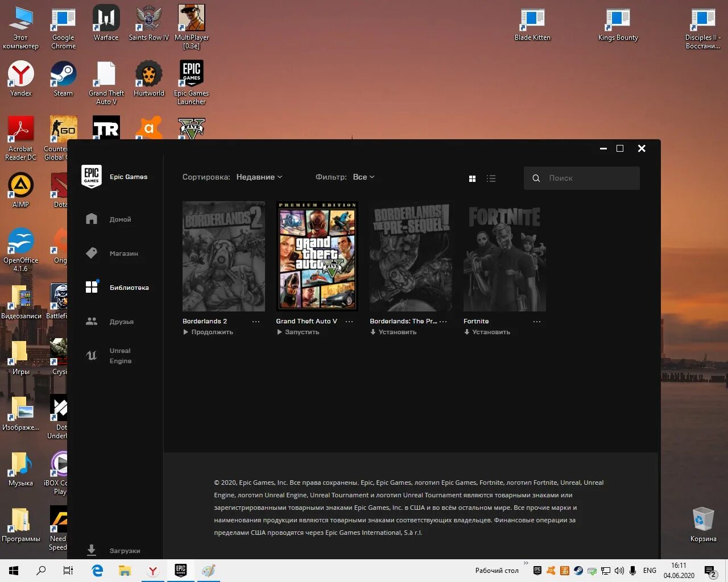The image size is (728, 582).
Task: Open the Друзья friends section
Action: point(109,322)
